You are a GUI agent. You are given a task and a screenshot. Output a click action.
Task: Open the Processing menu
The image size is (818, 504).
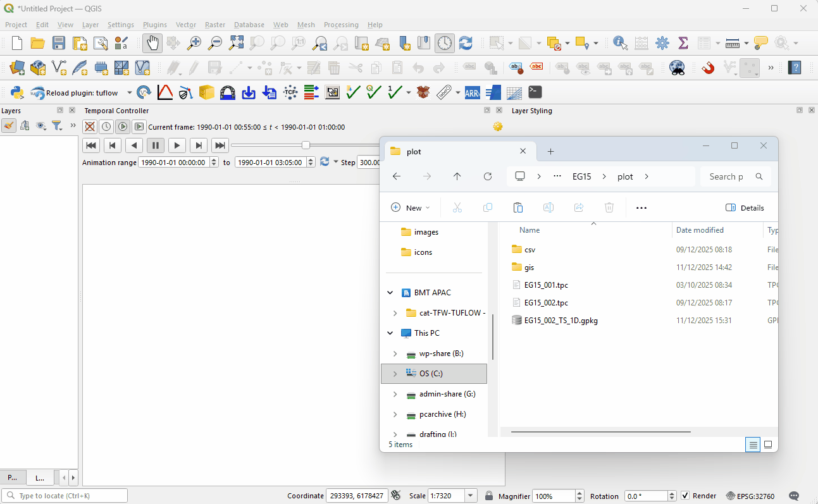pyautogui.click(x=341, y=25)
